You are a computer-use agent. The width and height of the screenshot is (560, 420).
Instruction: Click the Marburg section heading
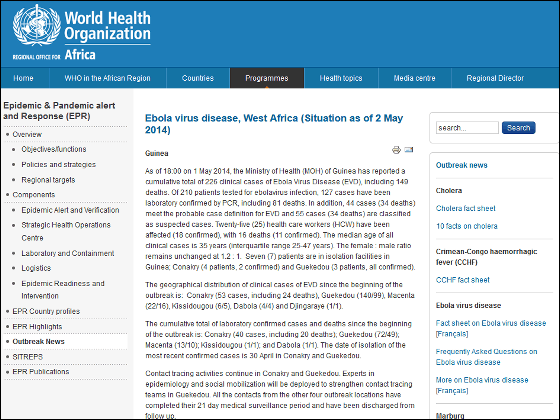point(450,416)
